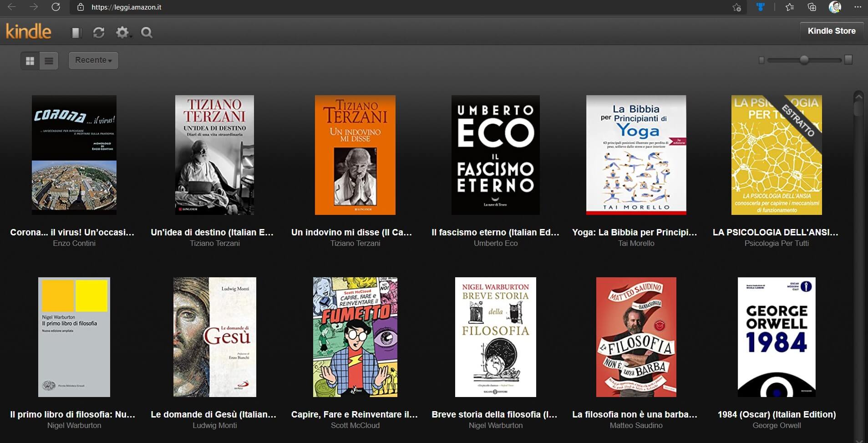Click the sync refresh icon in Kindle toolbar
868x443 pixels.
[99, 32]
